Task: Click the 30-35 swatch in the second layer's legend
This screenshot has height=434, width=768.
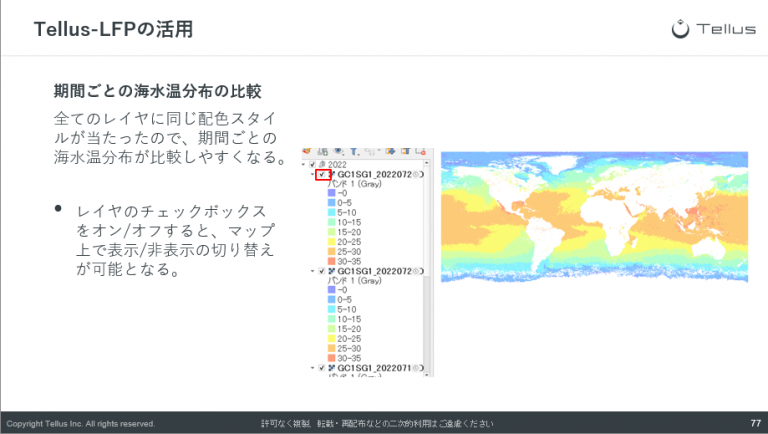Action: click(x=332, y=358)
